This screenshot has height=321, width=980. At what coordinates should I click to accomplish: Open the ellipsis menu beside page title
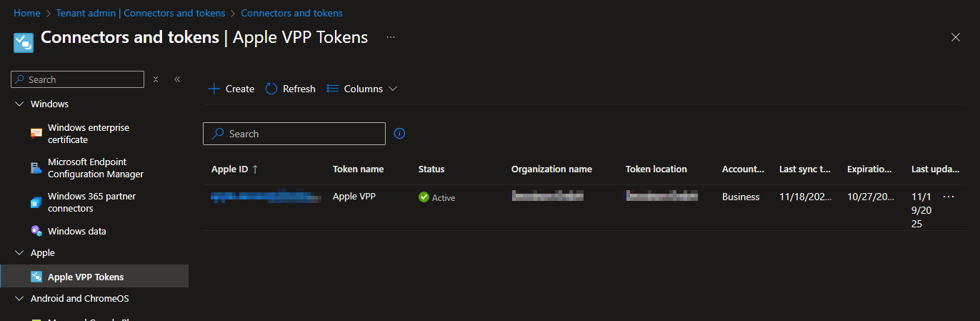(391, 37)
